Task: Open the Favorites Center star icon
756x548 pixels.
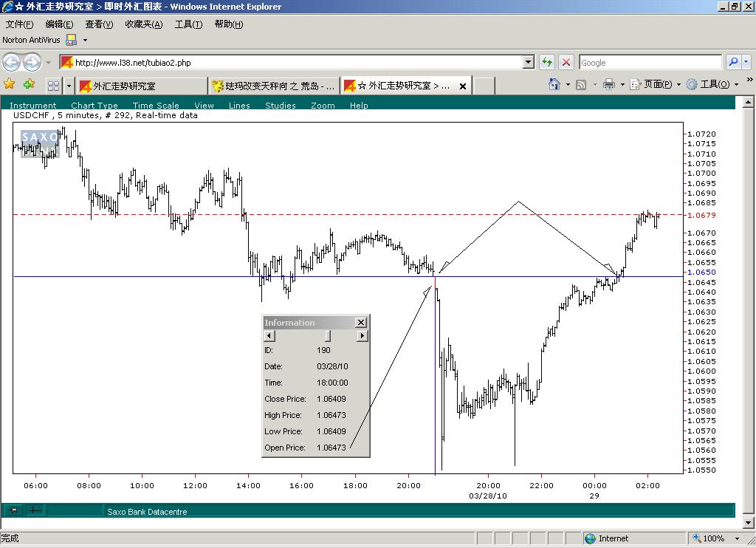Action: point(9,84)
